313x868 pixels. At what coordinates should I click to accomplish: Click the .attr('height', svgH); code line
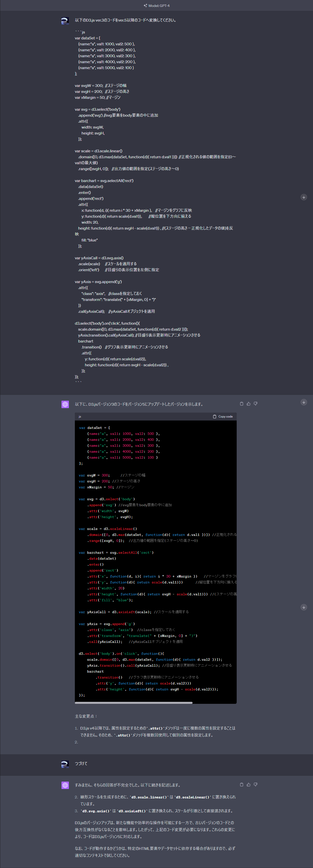[x=110, y=517]
